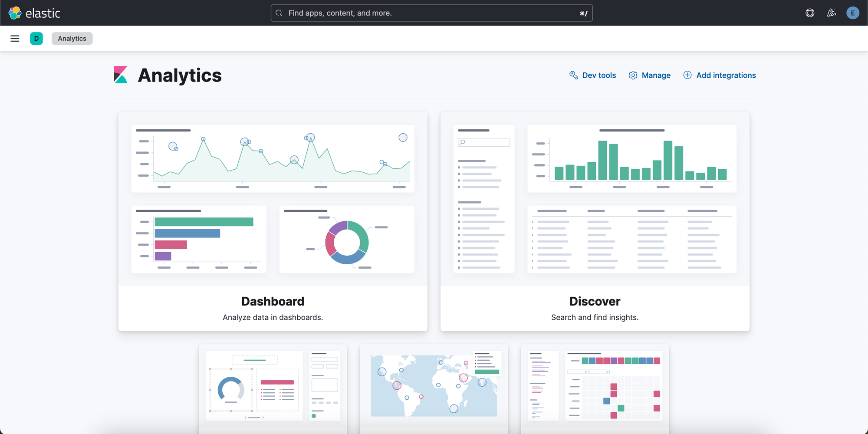This screenshot has height=434, width=868.
Task: Focus the Find apps search field
Action: pyautogui.click(x=431, y=13)
